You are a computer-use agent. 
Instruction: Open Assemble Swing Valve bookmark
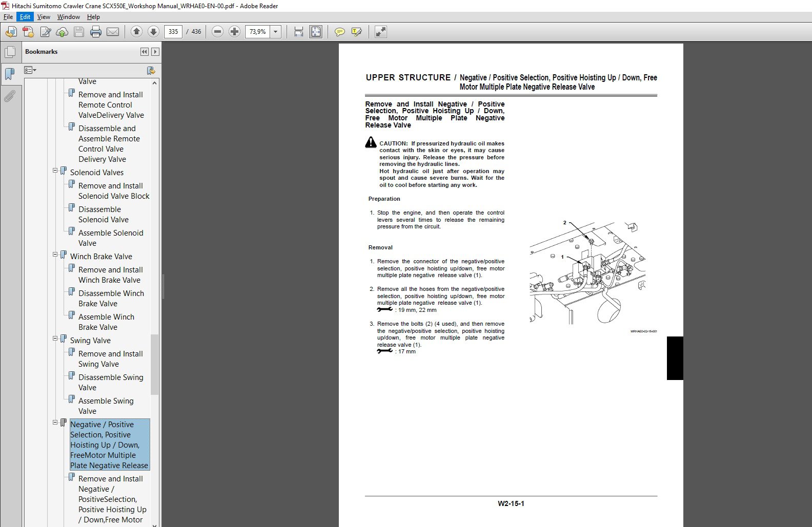tap(106, 406)
